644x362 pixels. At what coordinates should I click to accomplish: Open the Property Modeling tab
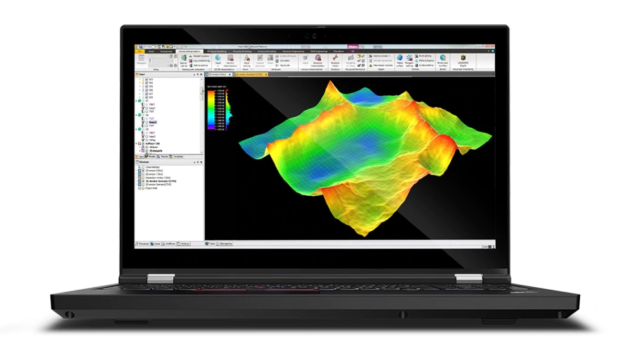click(242, 52)
